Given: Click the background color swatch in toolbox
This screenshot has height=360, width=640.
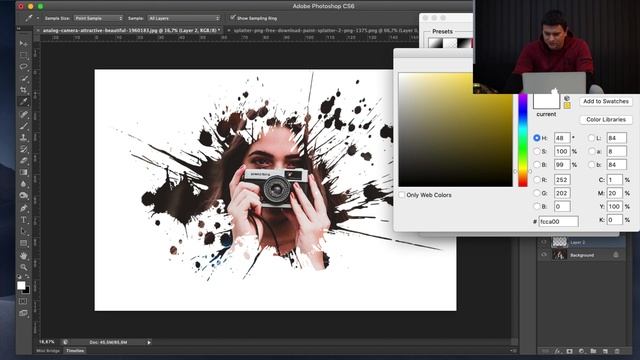Looking at the screenshot, I should (x=27, y=291).
